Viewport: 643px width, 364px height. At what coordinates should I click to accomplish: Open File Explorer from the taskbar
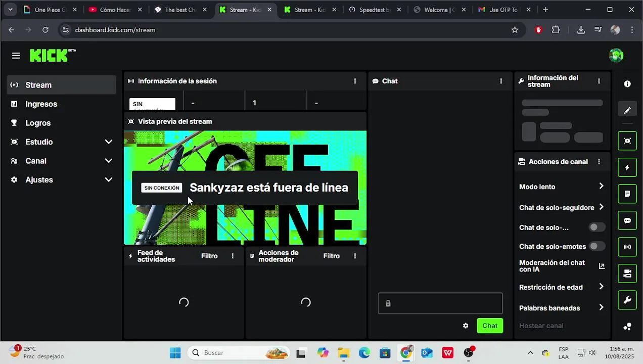pyautogui.click(x=343, y=353)
